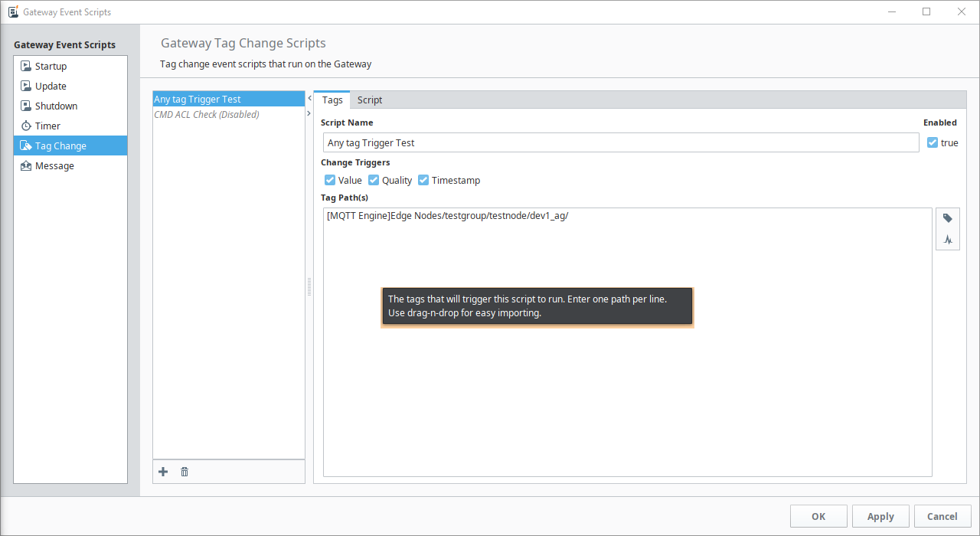Select Update script in sidebar
980x536 pixels.
click(51, 87)
